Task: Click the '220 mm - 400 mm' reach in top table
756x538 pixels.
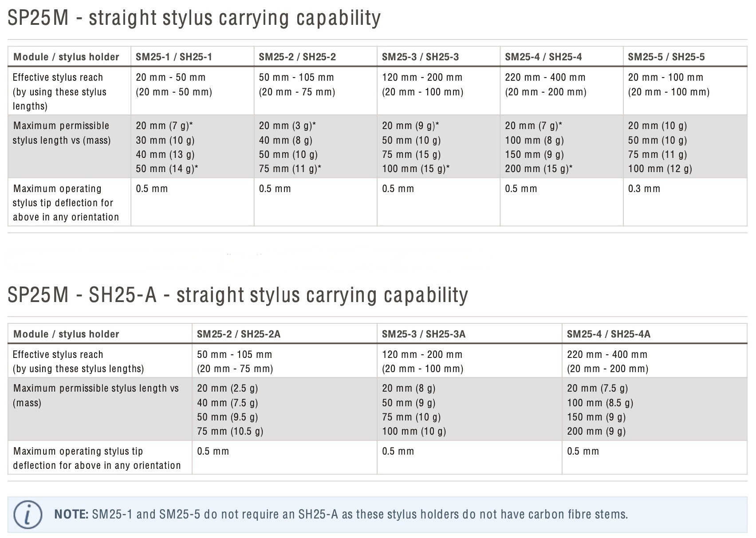Action: pyautogui.click(x=545, y=77)
